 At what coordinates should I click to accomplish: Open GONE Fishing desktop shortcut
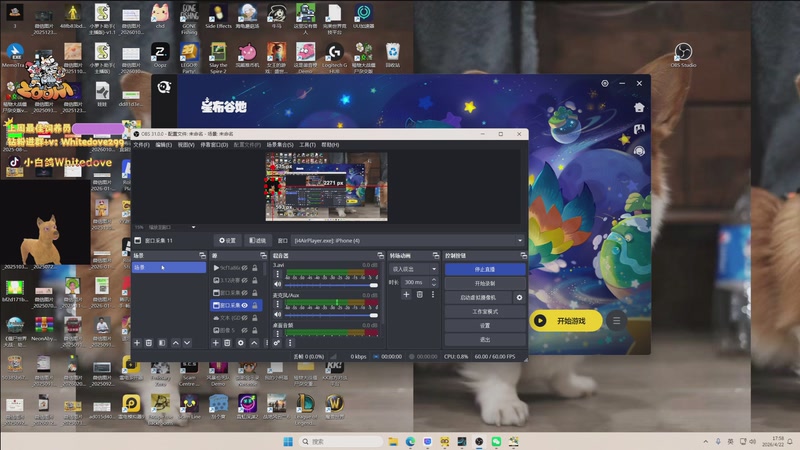pos(189,18)
